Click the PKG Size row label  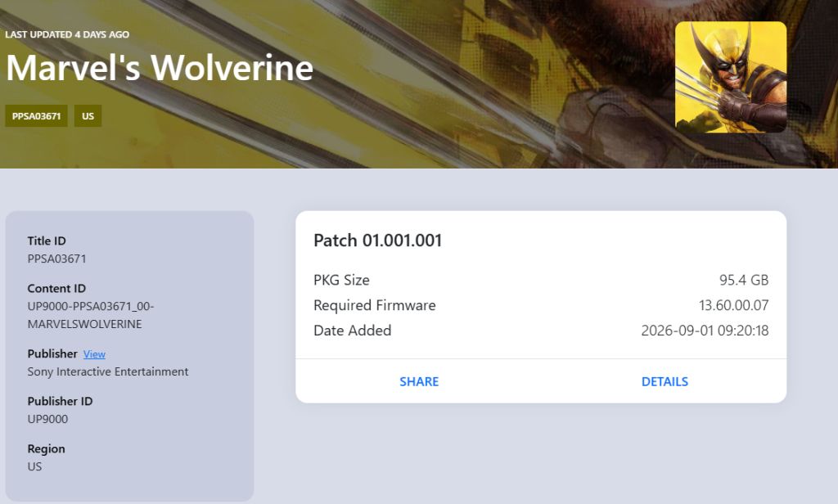click(x=341, y=280)
